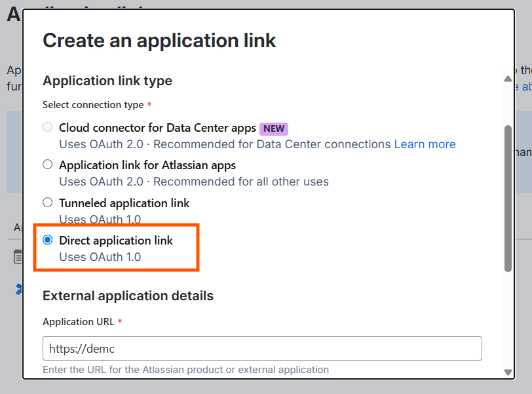This screenshot has height=394, width=532.
Task: Click the 'Application link type' heading
Action: coord(107,81)
